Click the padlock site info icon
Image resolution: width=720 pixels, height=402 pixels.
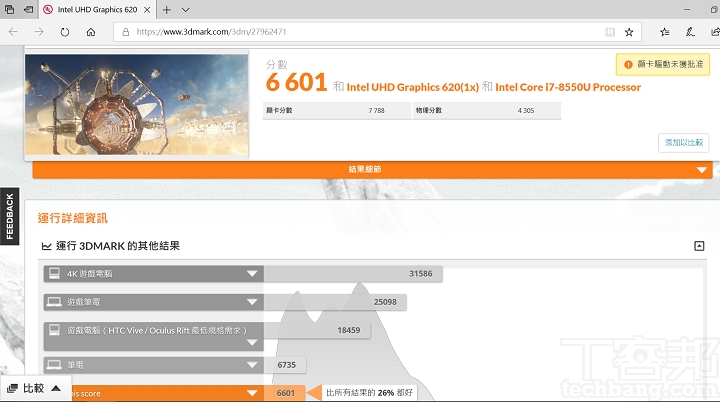click(125, 32)
